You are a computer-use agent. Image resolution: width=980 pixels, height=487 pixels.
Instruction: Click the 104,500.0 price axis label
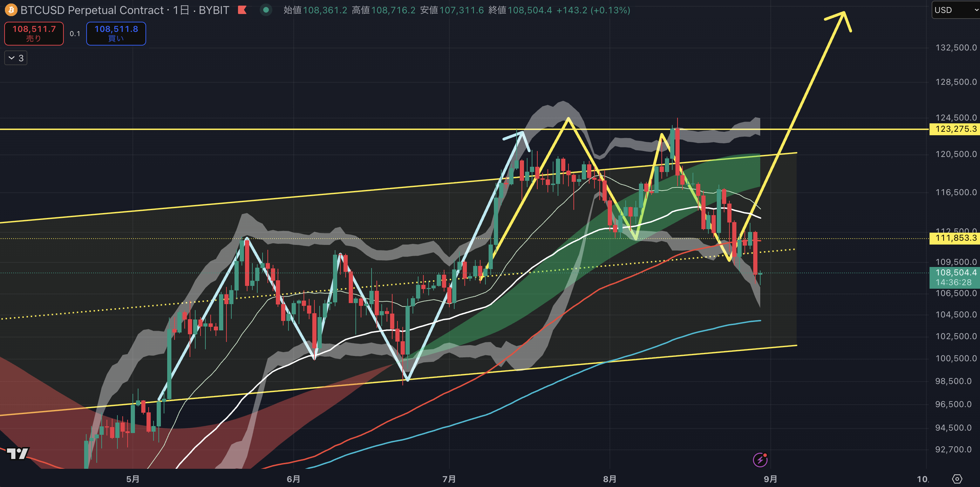point(956,314)
